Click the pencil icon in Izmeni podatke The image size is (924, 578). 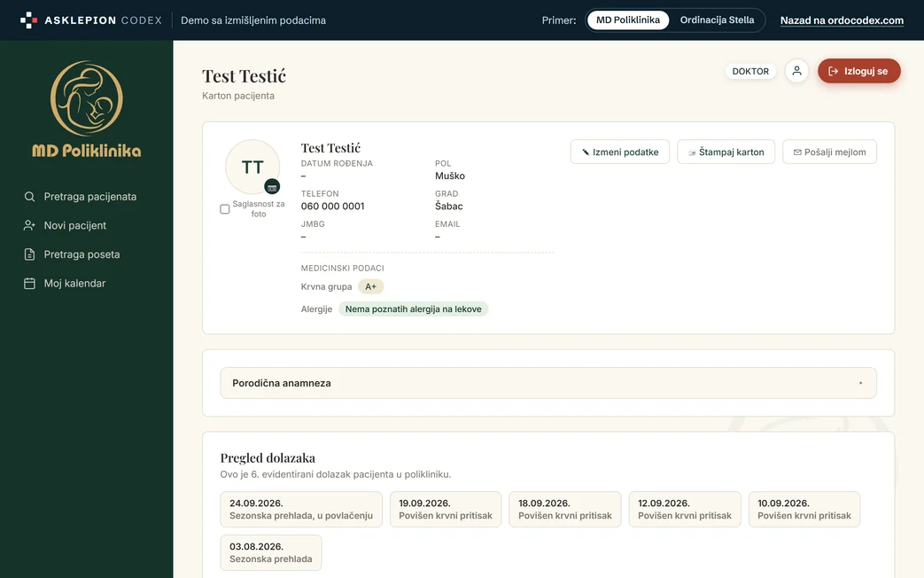click(586, 152)
